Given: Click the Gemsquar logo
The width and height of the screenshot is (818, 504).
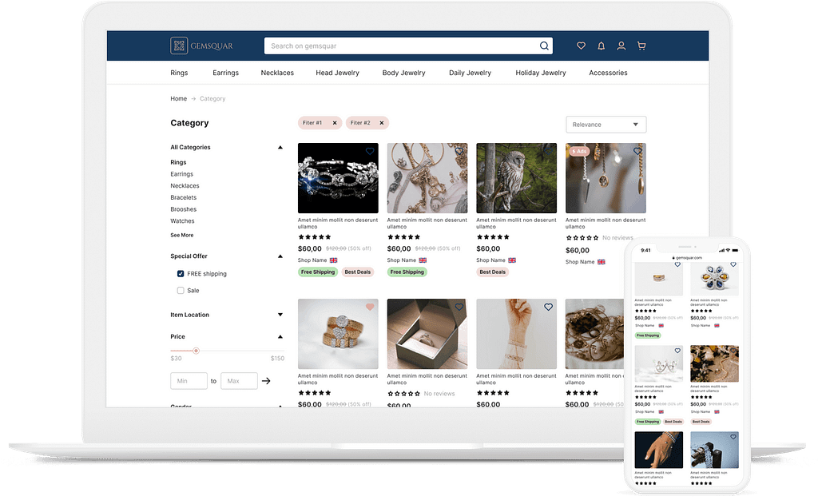Looking at the screenshot, I should tap(202, 46).
